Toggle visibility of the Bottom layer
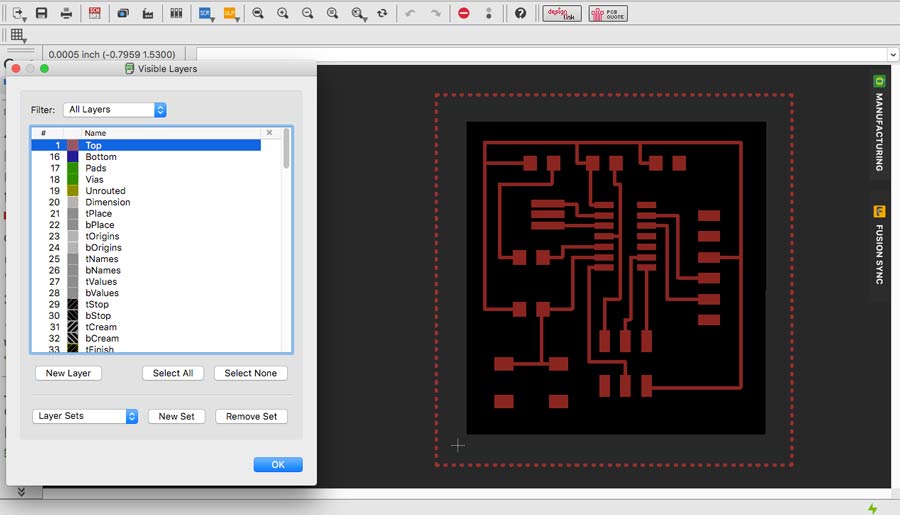 (x=100, y=157)
